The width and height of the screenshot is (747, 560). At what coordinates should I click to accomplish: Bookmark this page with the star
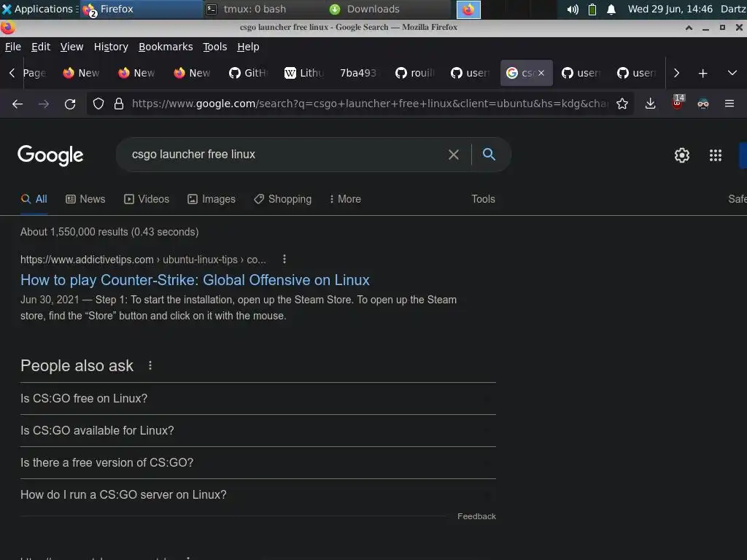coord(622,104)
